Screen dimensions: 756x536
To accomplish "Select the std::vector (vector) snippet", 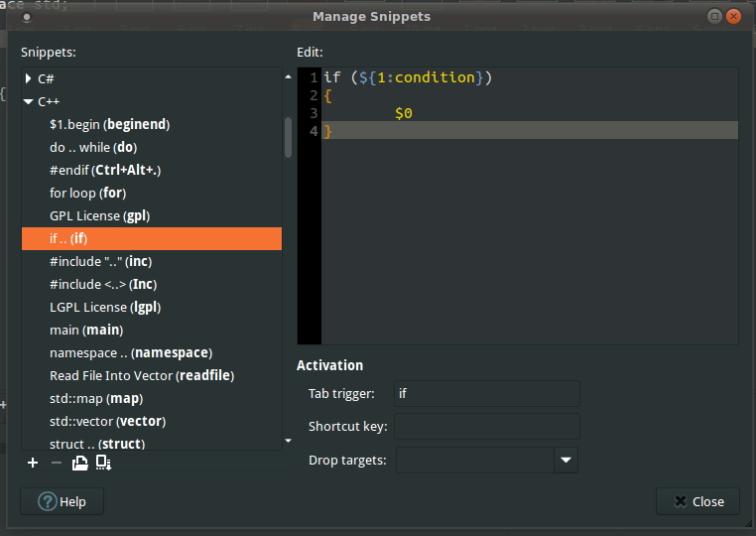I will tap(152, 421).
